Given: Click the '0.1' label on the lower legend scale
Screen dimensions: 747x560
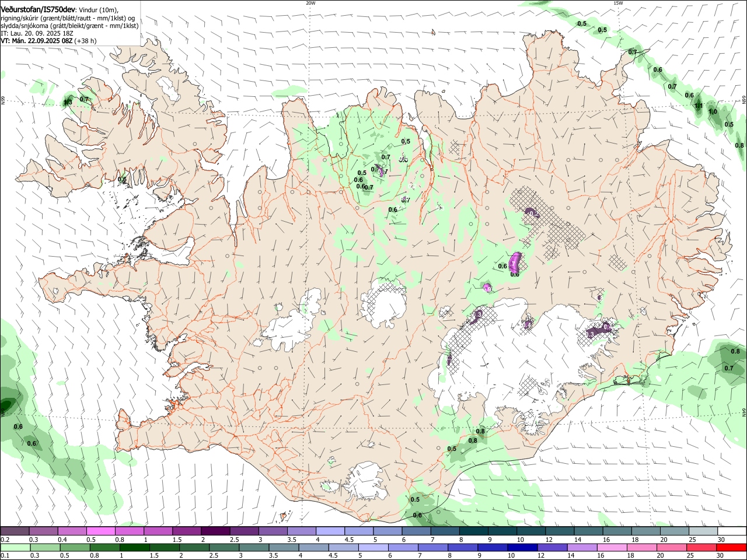Looking at the screenshot, I should tap(5, 555).
